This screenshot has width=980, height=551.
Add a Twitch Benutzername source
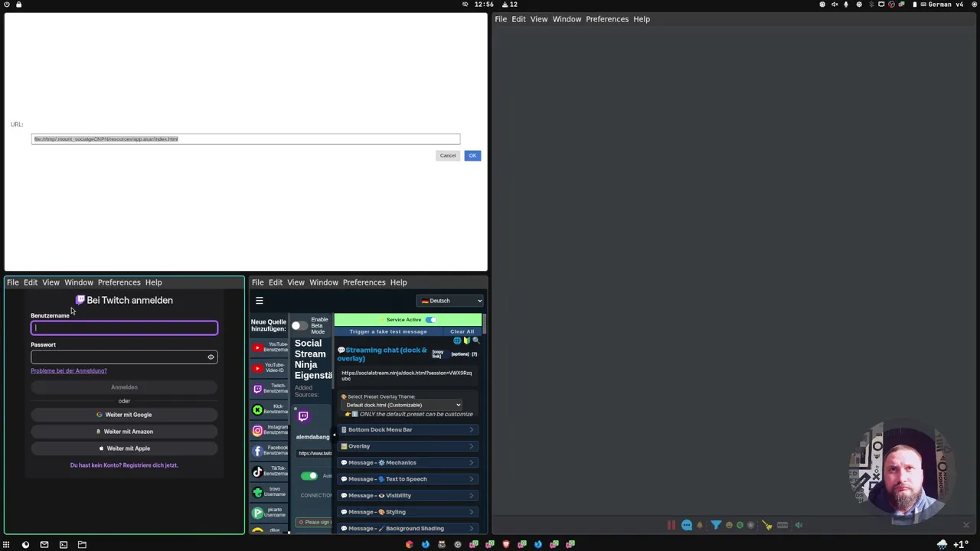tap(269, 389)
